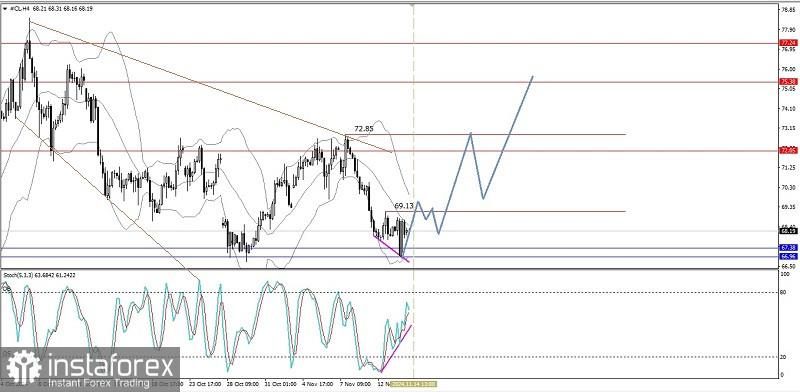Click the 70.30 price scale label

pos(788,187)
